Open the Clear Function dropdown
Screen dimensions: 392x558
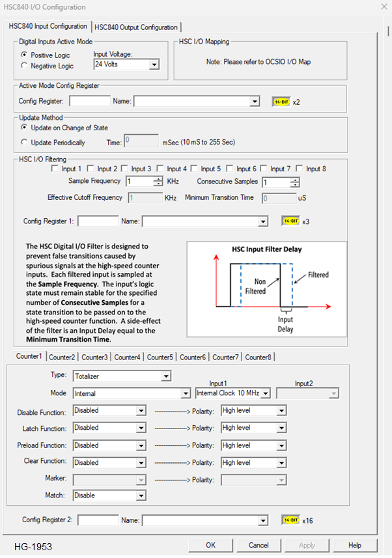[x=141, y=463]
